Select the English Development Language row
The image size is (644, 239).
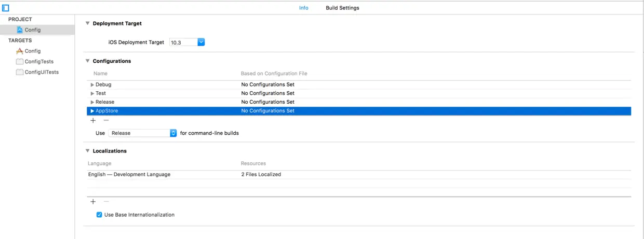click(129, 175)
